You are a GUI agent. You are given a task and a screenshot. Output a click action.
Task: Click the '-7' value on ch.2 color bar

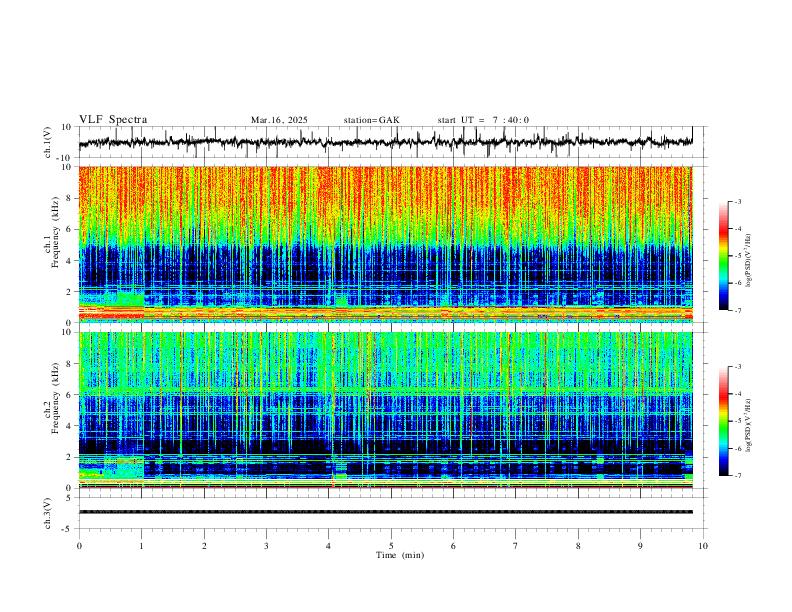[737, 475]
